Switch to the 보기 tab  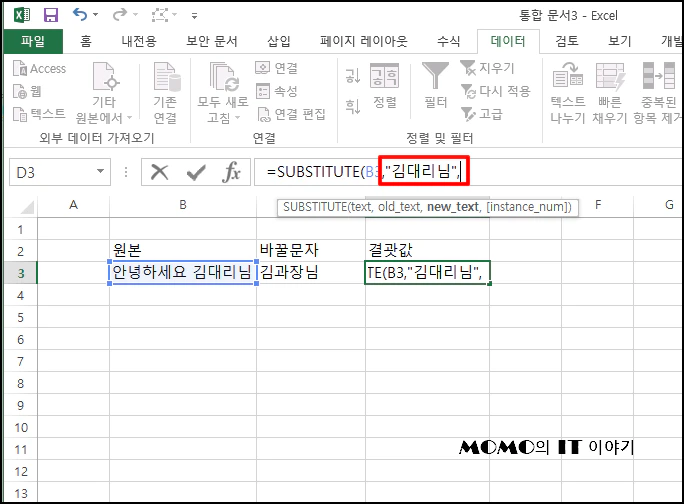(x=620, y=41)
